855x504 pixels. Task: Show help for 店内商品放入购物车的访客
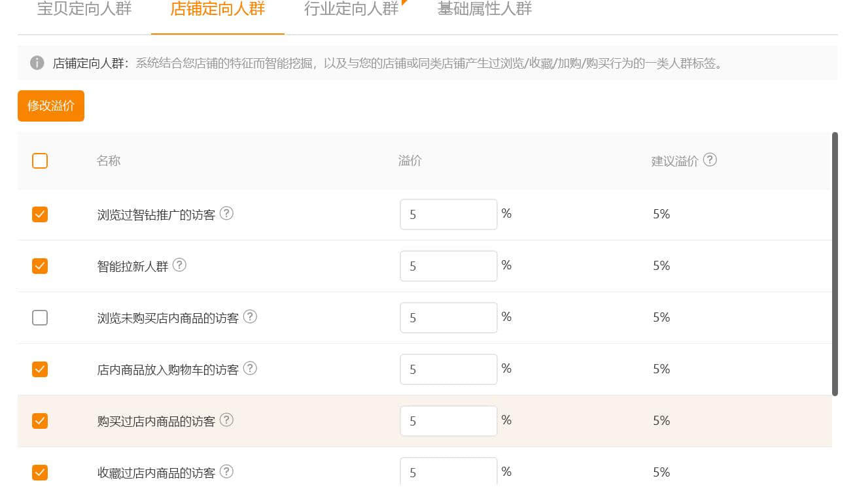(x=250, y=368)
